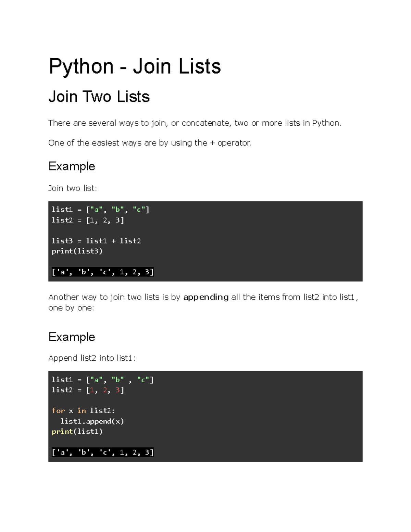Image resolution: width=411 pixels, height=532 pixels.
Task: Click the 'Join Two Lists' heading
Action: click(x=99, y=97)
